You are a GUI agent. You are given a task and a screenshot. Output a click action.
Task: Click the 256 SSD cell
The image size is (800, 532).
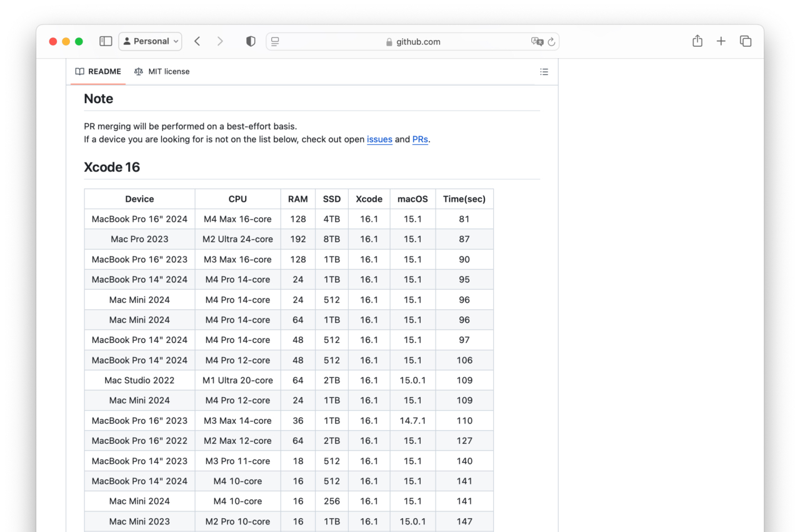click(332, 501)
